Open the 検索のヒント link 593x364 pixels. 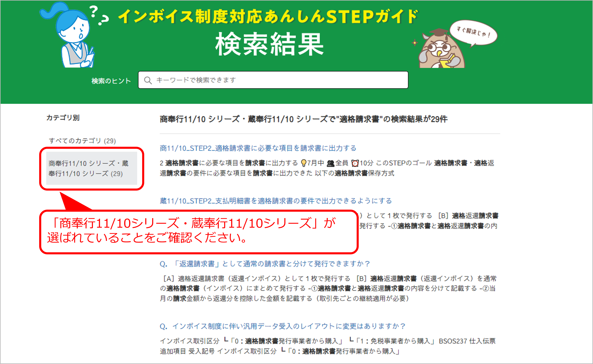(111, 81)
